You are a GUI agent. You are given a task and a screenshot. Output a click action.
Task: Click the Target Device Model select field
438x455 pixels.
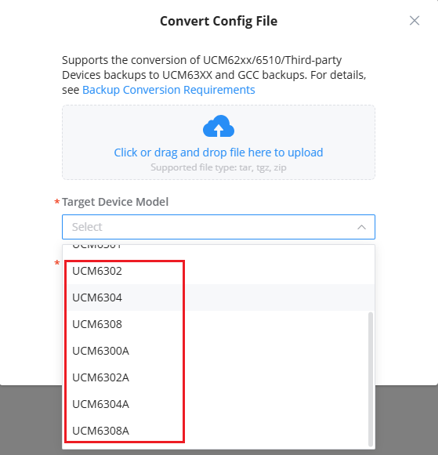tap(218, 227)
